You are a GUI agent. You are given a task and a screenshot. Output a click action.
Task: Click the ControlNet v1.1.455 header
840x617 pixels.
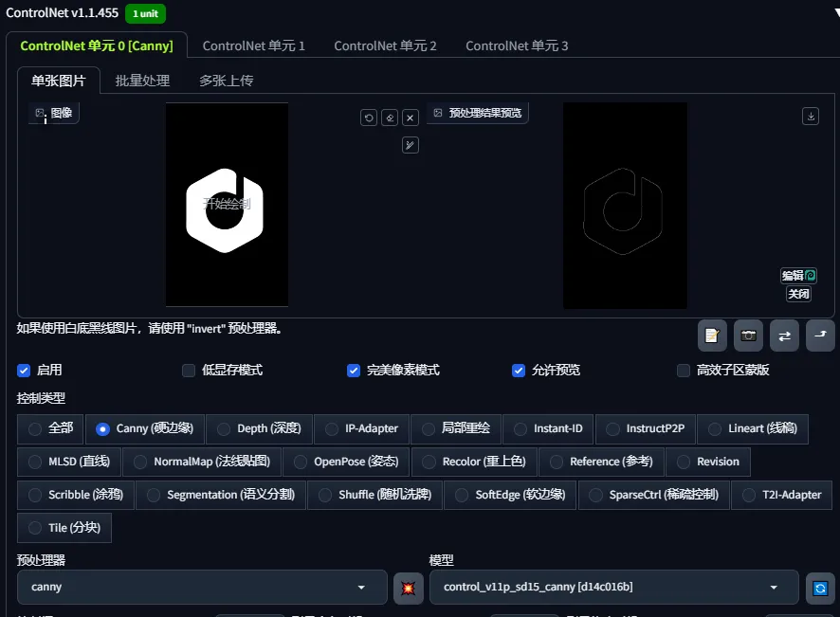(63, 13)
